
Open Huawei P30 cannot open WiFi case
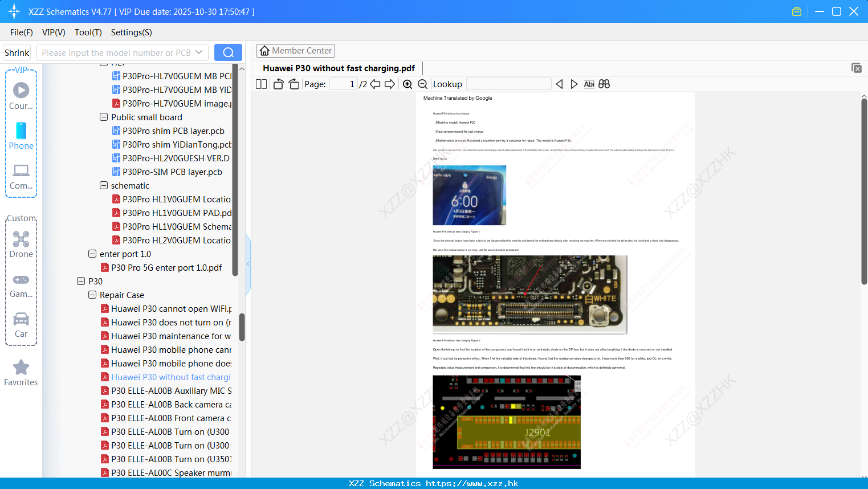tap(166, 309)
